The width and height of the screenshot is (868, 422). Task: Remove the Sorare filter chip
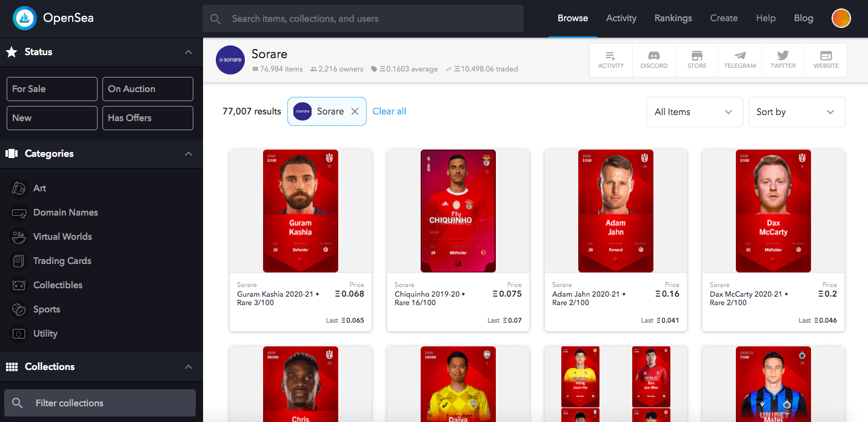[355, 111]
